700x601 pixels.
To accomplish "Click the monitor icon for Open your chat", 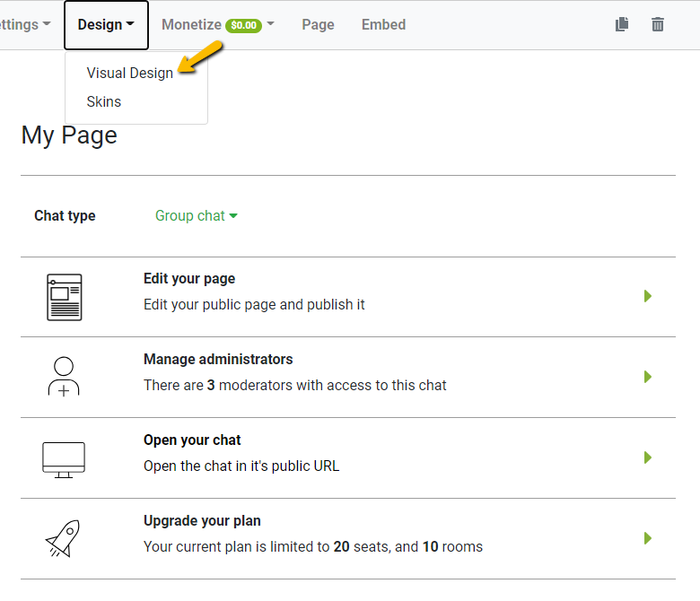I will point(64,458).
